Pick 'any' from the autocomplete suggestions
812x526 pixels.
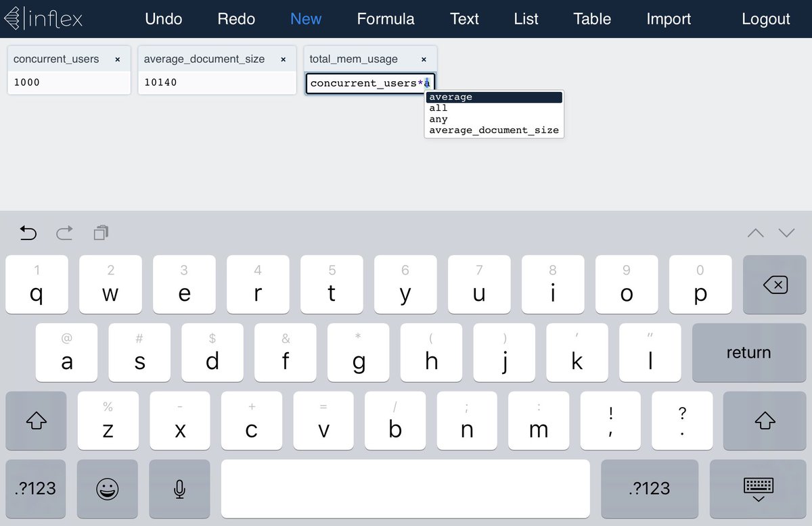point(438,118)
